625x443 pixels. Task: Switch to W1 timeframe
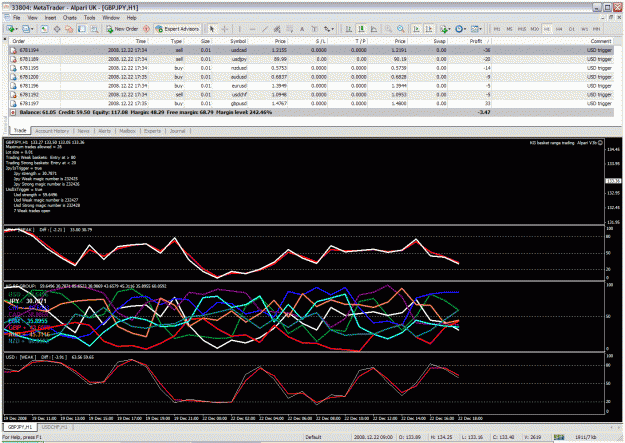[x=584, y=29]
